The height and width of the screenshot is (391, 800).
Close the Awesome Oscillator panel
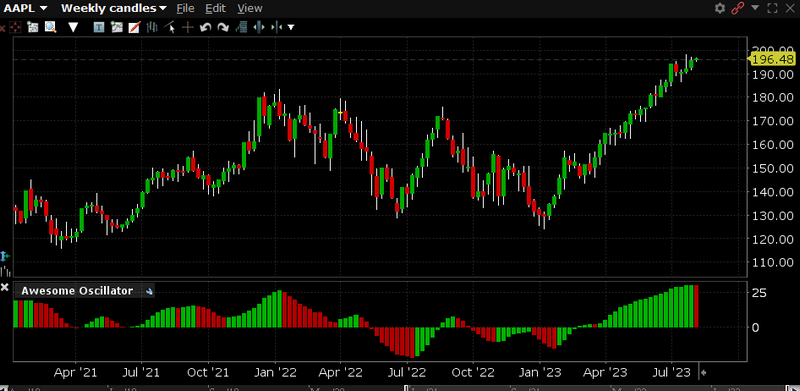coord(5,287)
